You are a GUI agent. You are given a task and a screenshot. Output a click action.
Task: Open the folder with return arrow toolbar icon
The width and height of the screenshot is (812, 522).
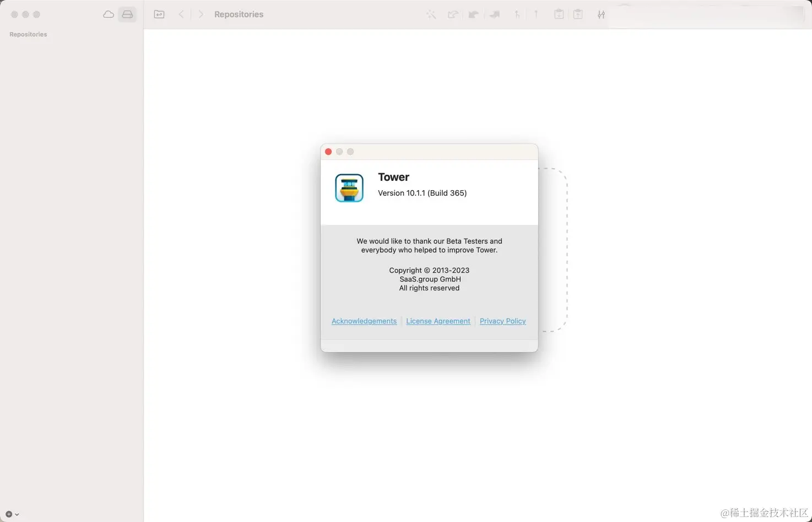pos(159,14)
